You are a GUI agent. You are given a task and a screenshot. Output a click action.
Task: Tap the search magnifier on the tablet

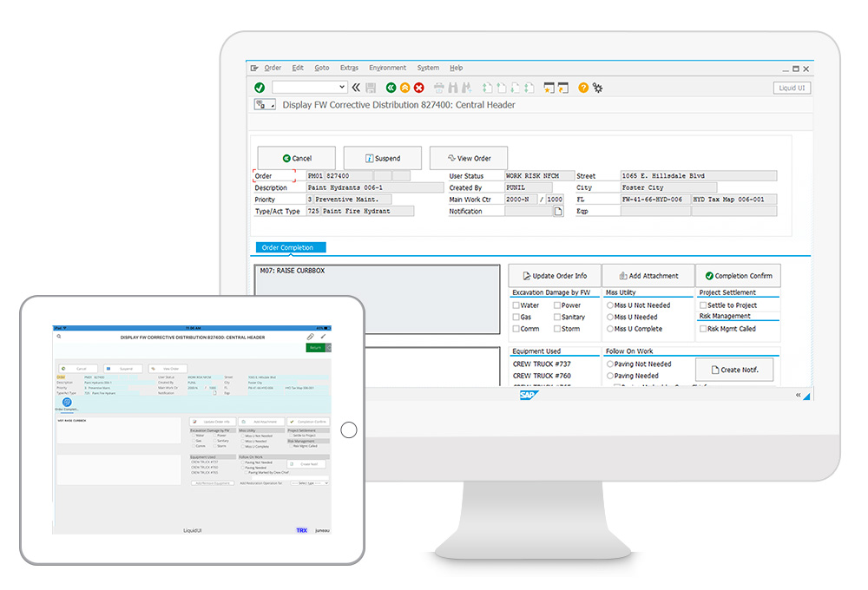(x=59, y=337)
